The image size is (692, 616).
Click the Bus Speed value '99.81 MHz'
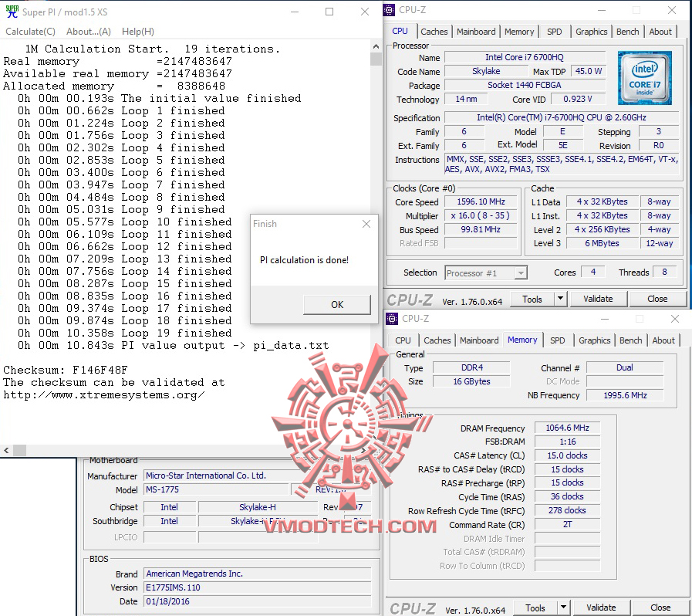[x=481, y=229]
